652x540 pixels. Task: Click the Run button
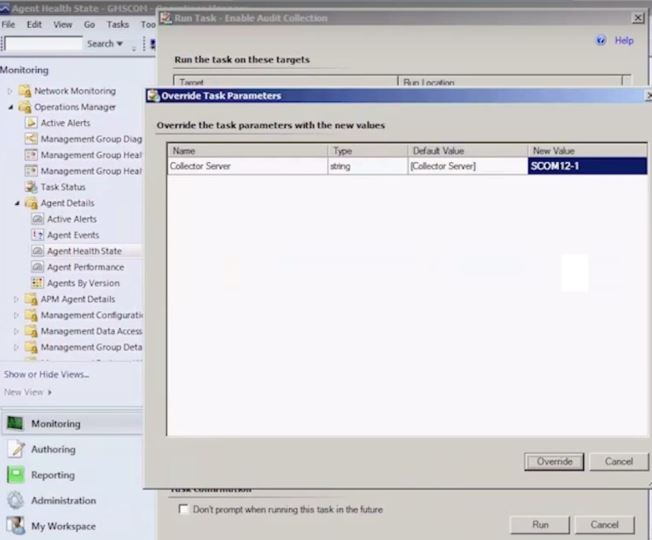click(x=540, y=525)
